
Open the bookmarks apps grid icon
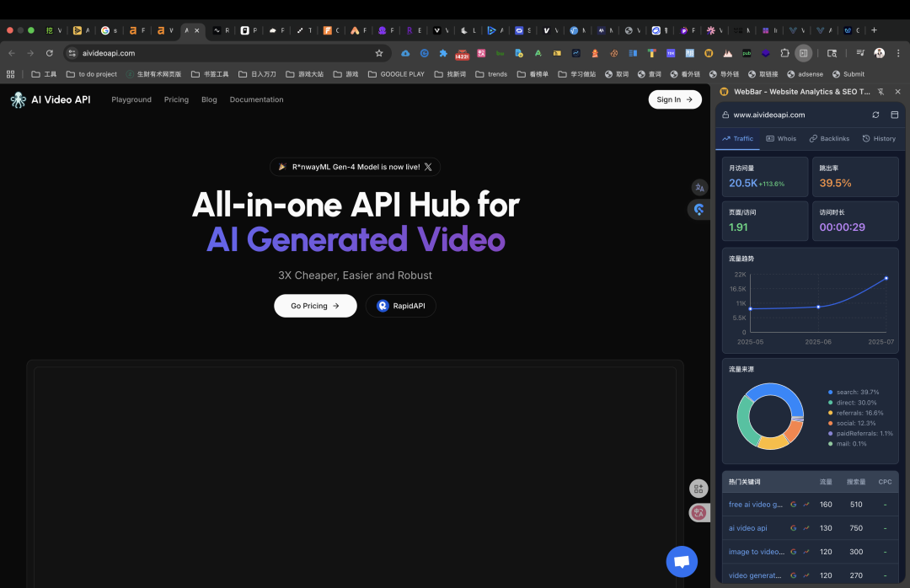click(10, 74)
